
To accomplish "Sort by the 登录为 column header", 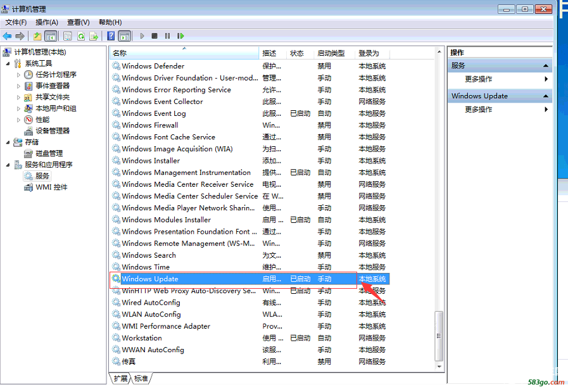I will point(372,53).
